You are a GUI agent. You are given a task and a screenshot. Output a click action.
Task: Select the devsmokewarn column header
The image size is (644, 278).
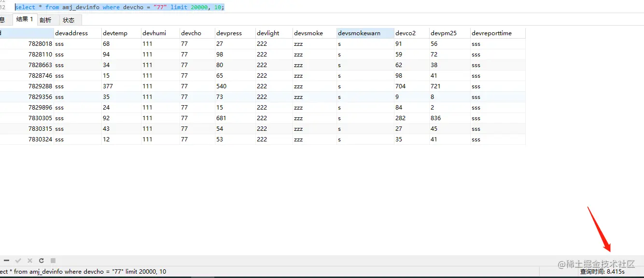coord(365,33)
